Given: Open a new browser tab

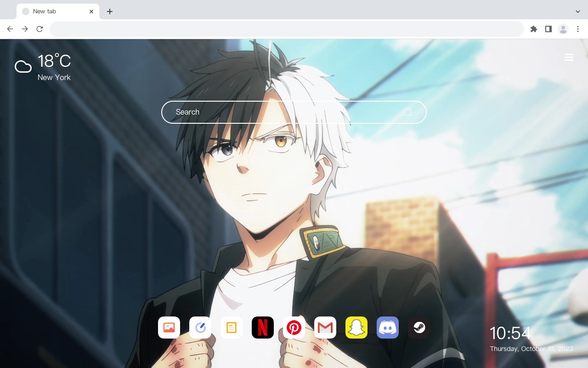Looking at the screenshot, I should point(109,11).
